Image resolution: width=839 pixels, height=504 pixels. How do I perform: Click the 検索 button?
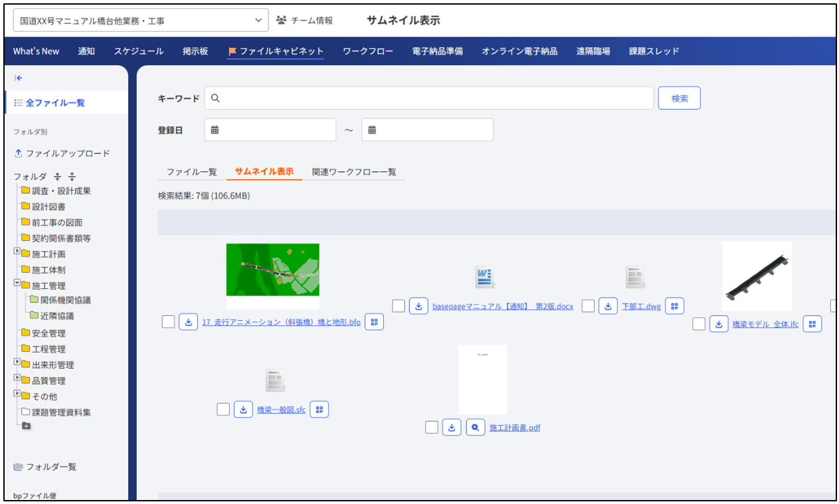(x=680, y=98)
